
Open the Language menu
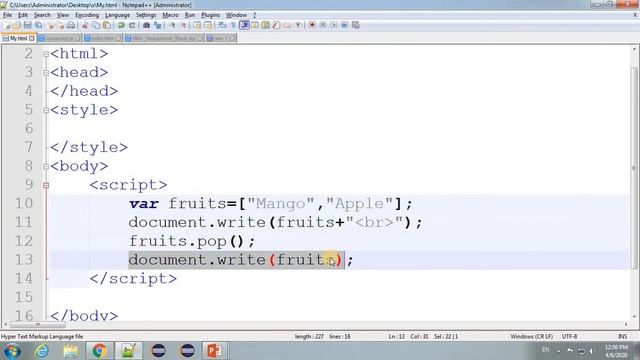(118, 15)
